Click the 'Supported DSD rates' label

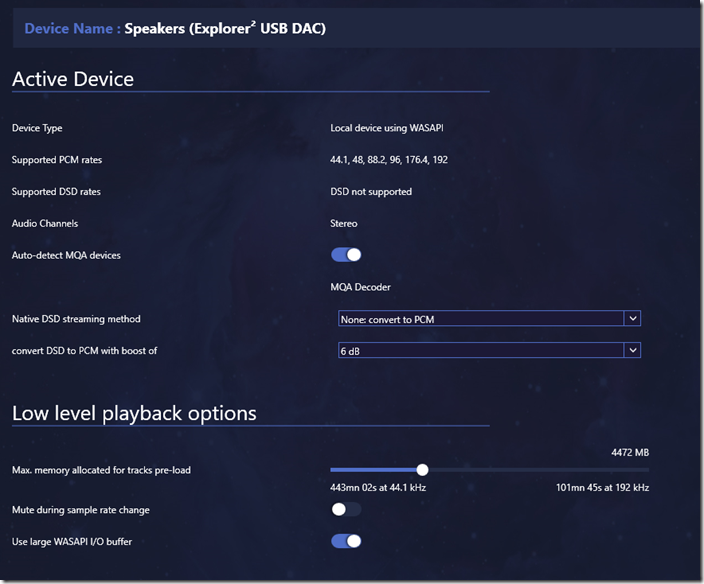pos(56,192)
